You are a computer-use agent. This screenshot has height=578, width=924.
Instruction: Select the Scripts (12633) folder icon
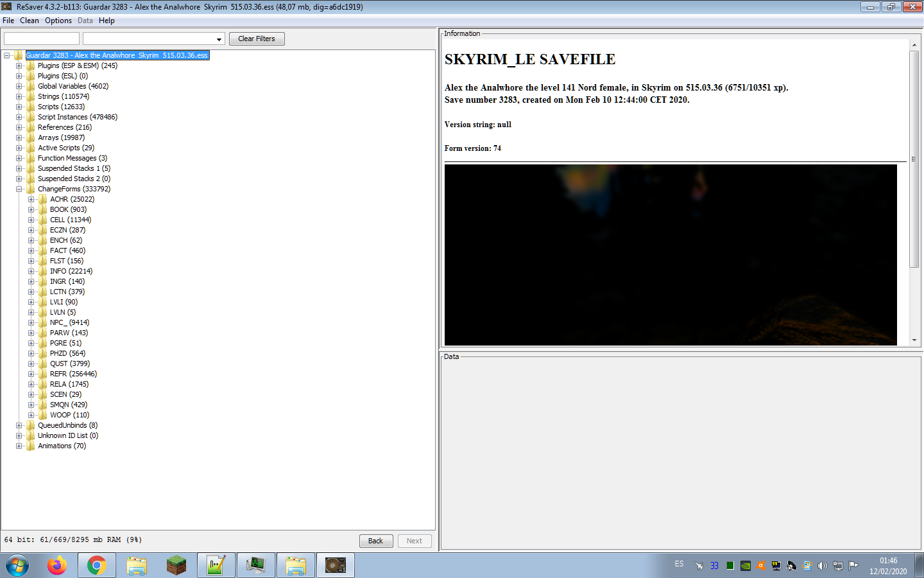[x=30, y=107]
